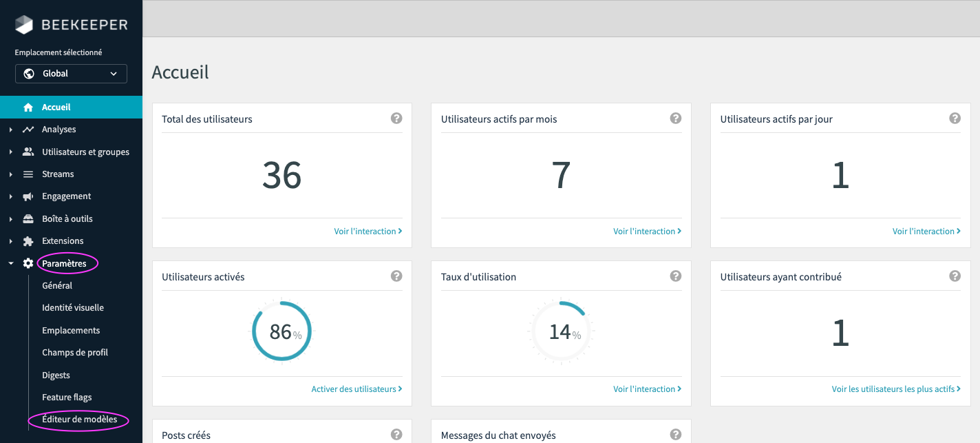Viewport: 980px width, 443px height.
Task: Open the Accueil menu item
Action: (56, 107)
